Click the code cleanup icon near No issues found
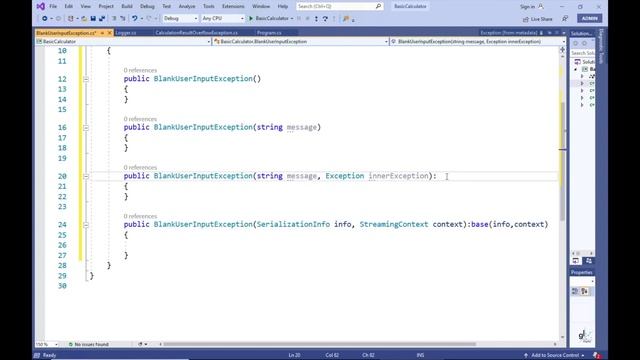 tap(140, 344)
